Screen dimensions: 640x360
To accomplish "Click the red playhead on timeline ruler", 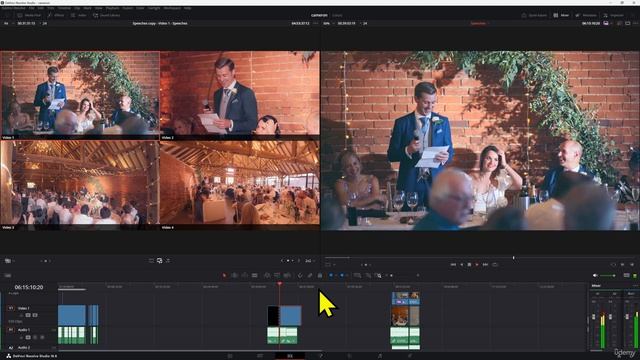I will tap(280, 283).
